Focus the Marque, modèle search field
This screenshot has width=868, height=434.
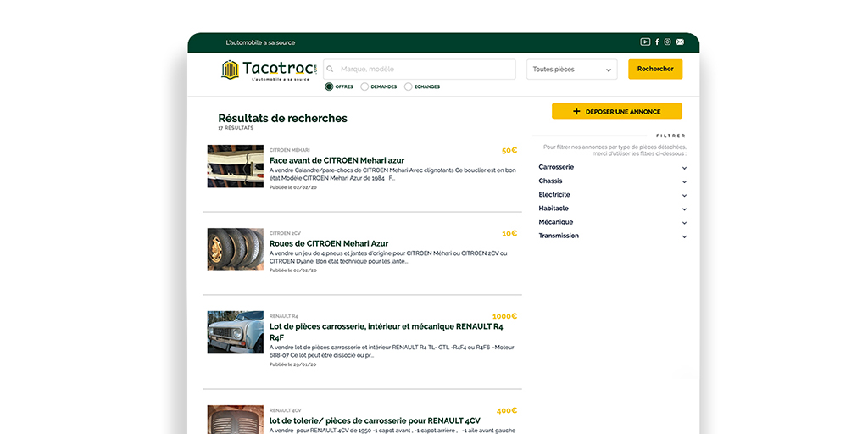click(419, 70)
